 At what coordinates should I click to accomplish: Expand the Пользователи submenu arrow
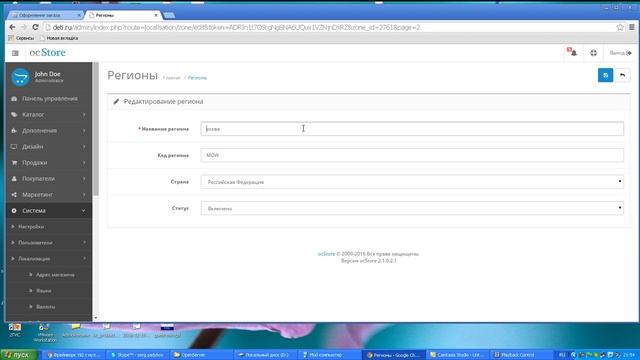84,242
